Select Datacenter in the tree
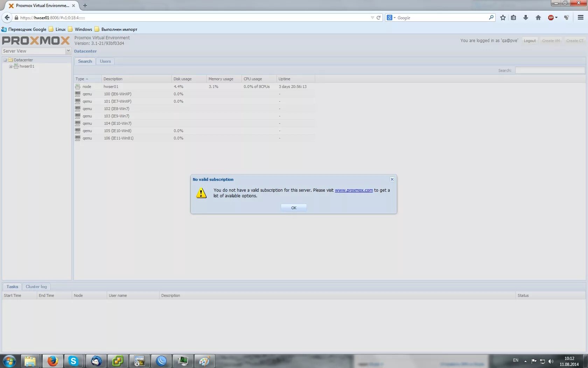 [x=23, y=60]
